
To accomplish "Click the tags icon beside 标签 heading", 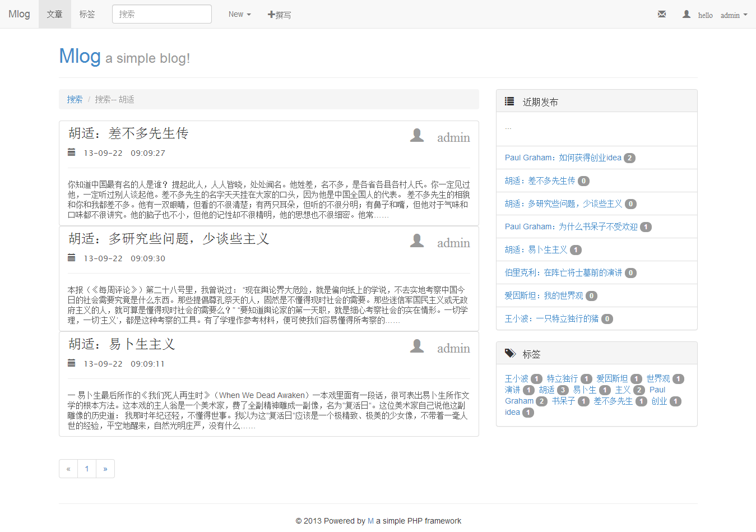I will (x=510, y=353).
